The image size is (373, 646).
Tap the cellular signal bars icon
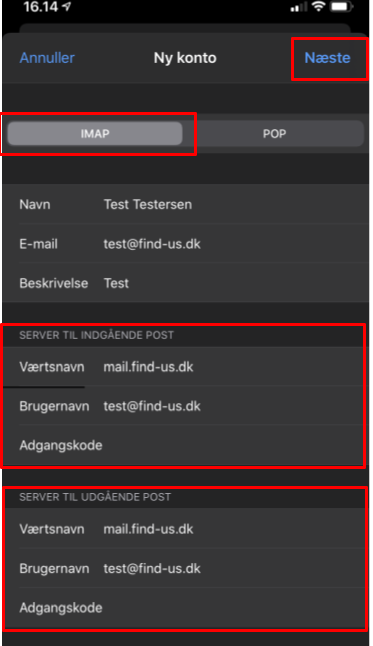click(x=299, y=7)
